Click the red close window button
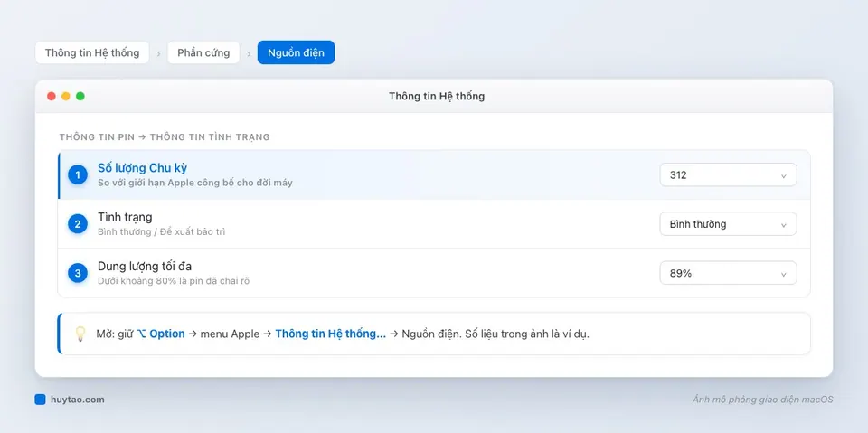Viewport: 868px width, 433px height. 52,97
